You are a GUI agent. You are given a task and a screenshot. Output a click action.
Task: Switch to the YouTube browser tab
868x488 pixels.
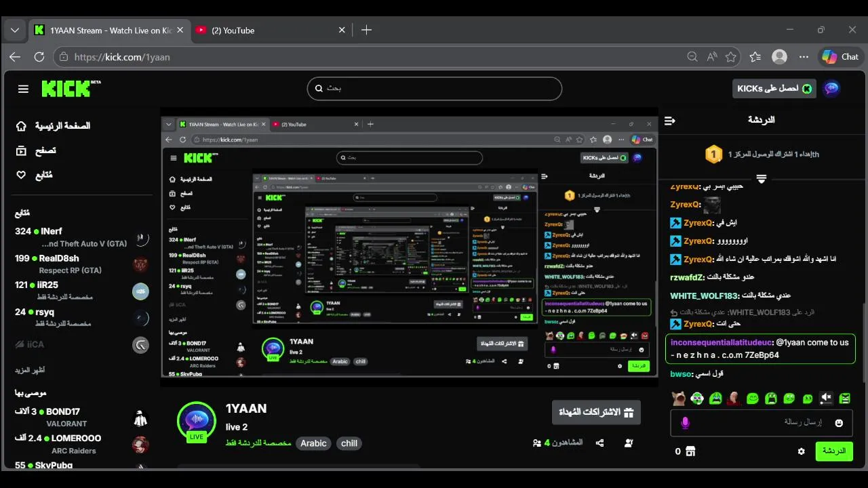(271, 30)
